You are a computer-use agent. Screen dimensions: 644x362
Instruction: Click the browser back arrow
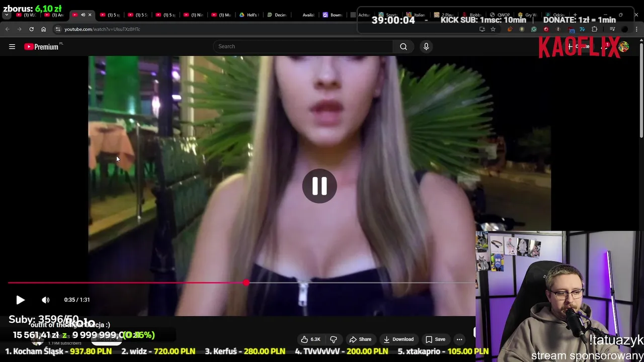click(8, 29)
